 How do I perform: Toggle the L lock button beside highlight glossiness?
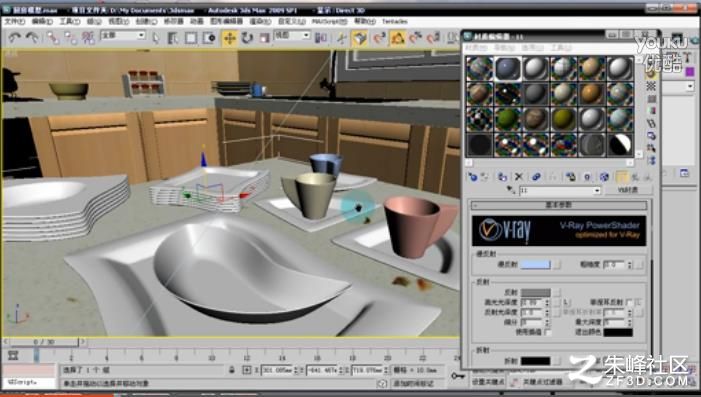click(566, 303)
